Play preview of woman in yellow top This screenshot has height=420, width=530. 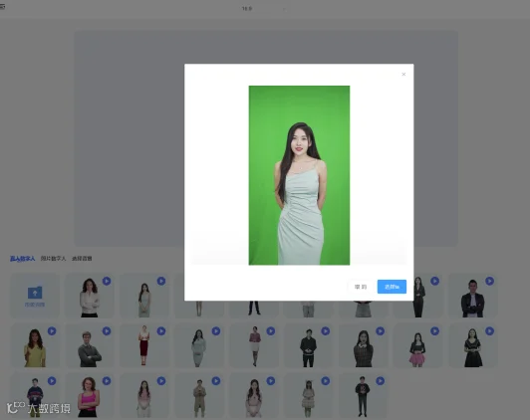52,331
